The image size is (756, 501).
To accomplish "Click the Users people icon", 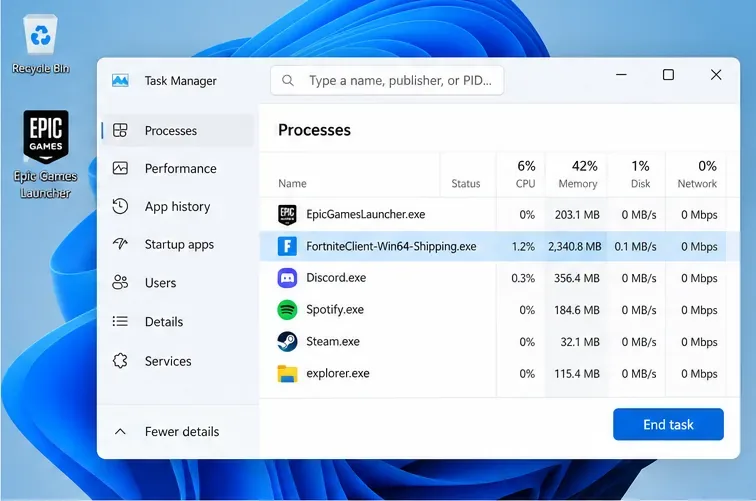I will [x=120, y=282].
